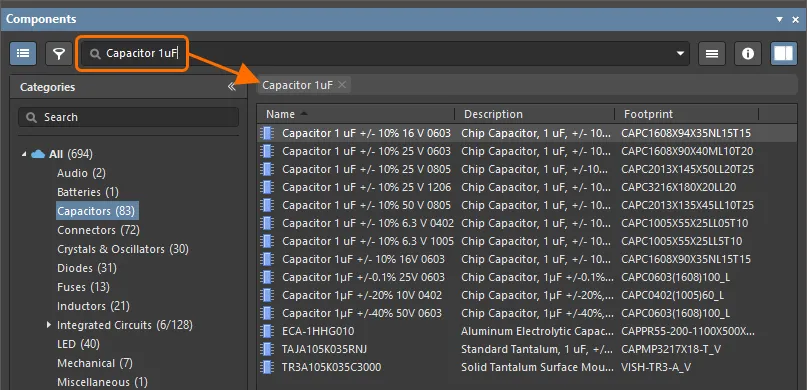This screenshot has width=807, height=390.
Task: Click component icon for ECA-1HHG010
Action: click(x=267, y=331)
